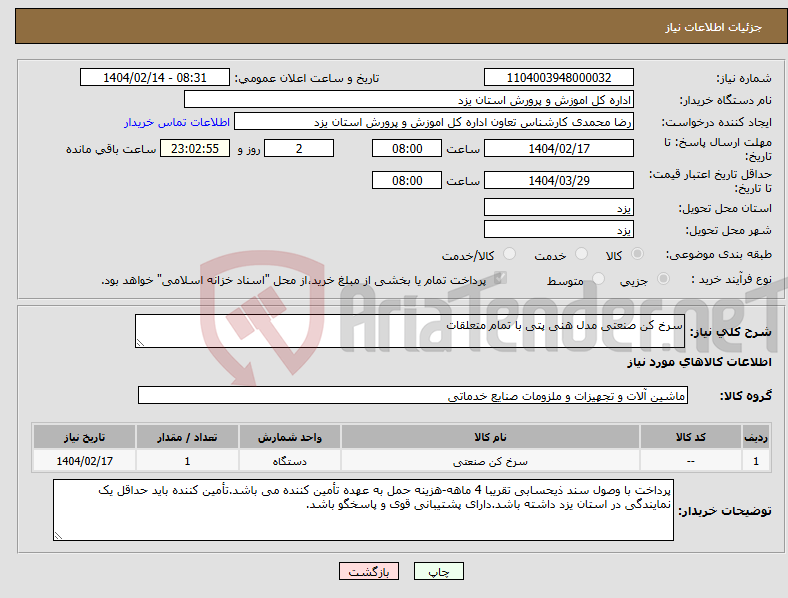This screenshot has height=598, width=788.
Task: Click the تاریخ نیاز column header
Action: click(x=84, y=437)
